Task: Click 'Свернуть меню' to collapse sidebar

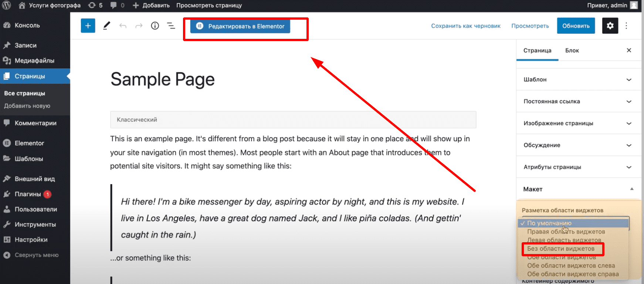Action: click(x=35, y=255)
